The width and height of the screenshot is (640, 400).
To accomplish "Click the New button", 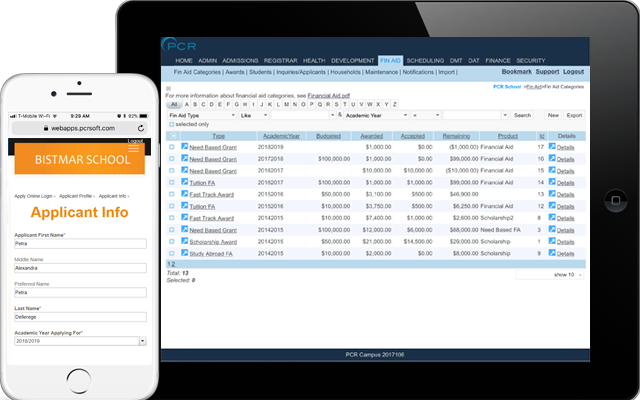I will click(553, 116).
